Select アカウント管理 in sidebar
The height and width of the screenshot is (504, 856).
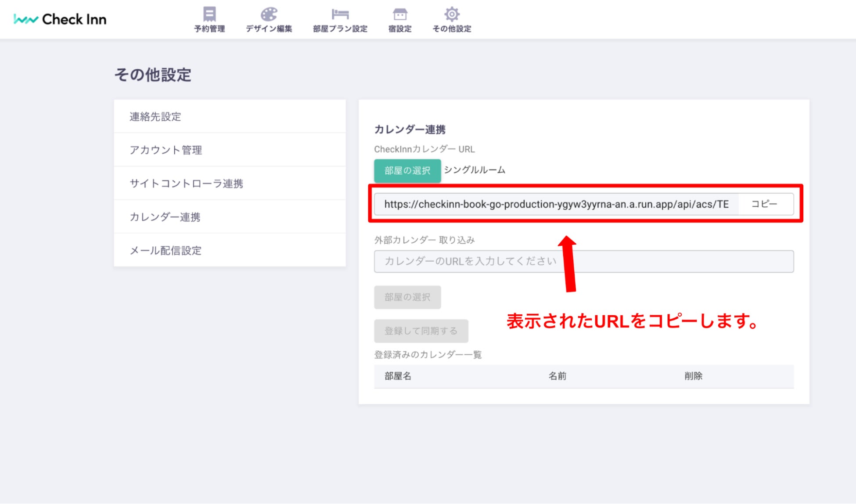[166, 150]
